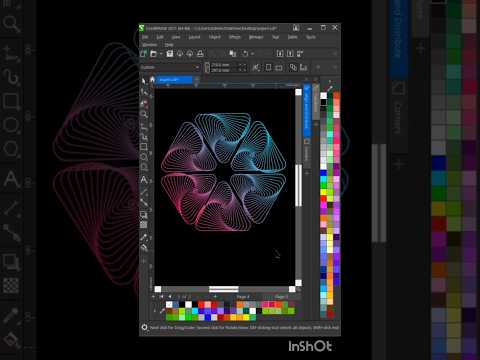Select the Freehand tool

pyautogui.click(x=144, y=126)
